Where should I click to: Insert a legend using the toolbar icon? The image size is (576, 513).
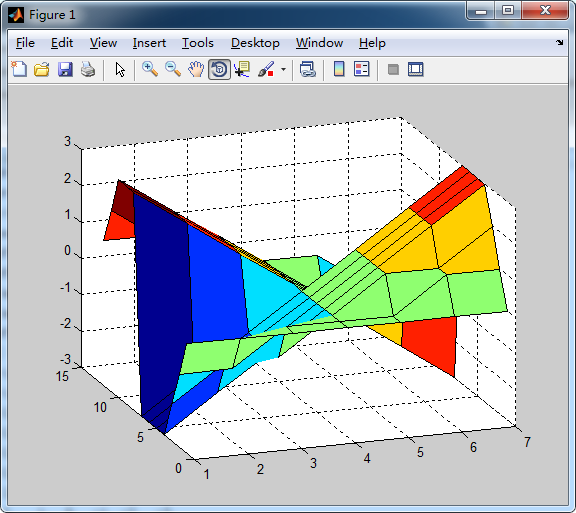pyautogui.click(x=361, y=69)
